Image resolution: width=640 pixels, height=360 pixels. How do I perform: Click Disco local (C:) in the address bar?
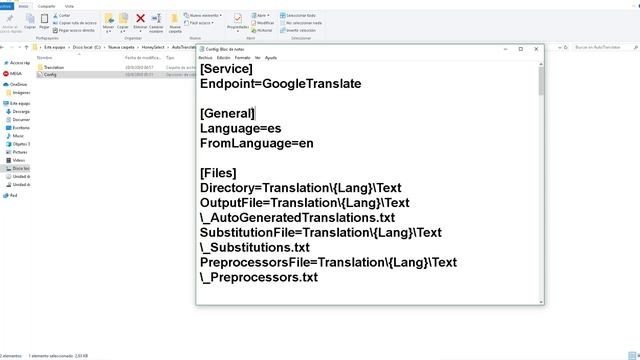87,47
